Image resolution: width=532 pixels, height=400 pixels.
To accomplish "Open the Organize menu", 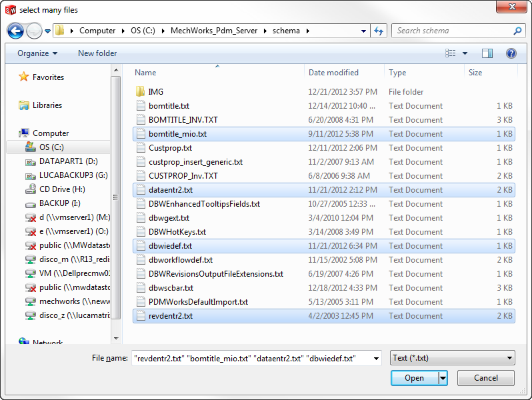I will pyautogui.click(x=37, y=53).
